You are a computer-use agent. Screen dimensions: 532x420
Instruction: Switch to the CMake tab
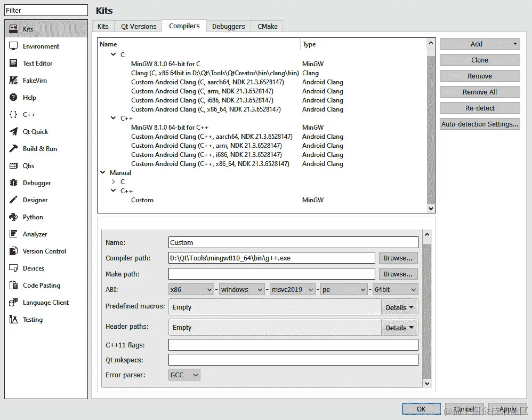(268, 27)
